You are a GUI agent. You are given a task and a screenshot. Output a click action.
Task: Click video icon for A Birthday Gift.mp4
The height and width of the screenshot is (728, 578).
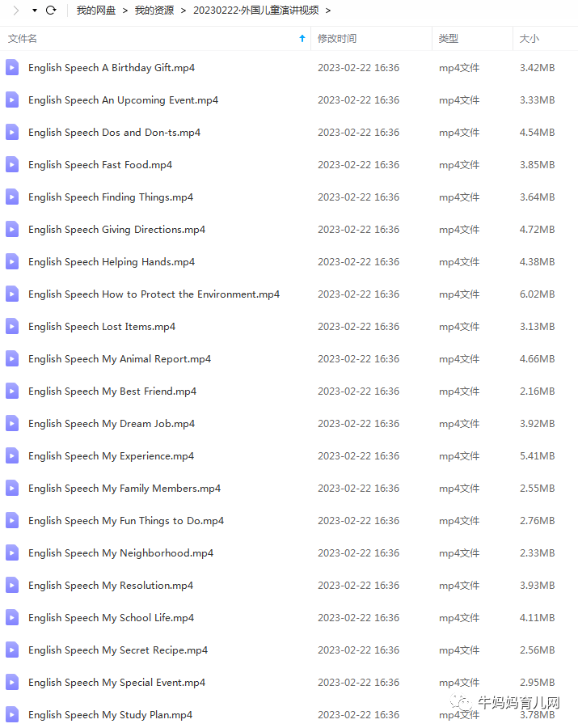click(12, 68)
